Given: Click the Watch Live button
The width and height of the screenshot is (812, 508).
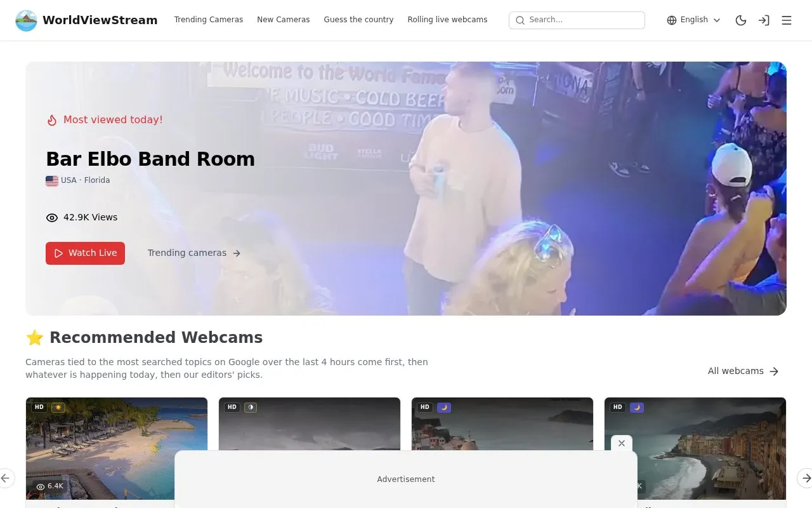Looking at the screenshot, I should tap(85, 253).
